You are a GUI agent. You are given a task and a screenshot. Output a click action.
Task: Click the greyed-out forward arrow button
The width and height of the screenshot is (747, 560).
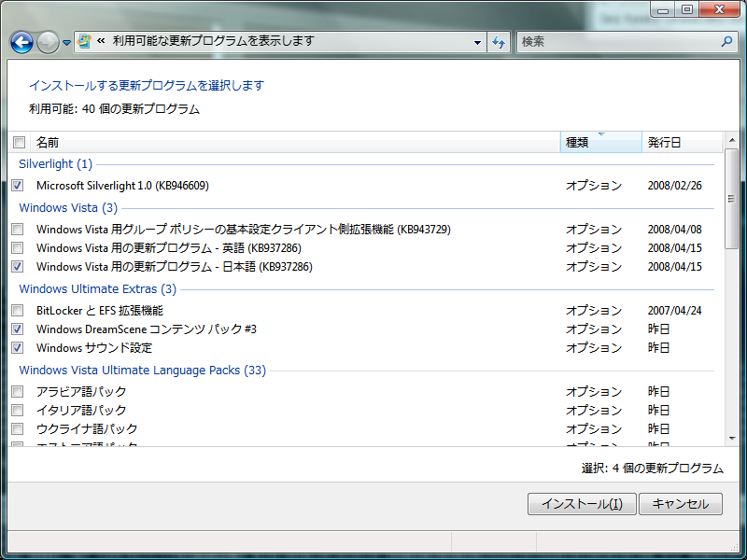[x=48, y=42]
